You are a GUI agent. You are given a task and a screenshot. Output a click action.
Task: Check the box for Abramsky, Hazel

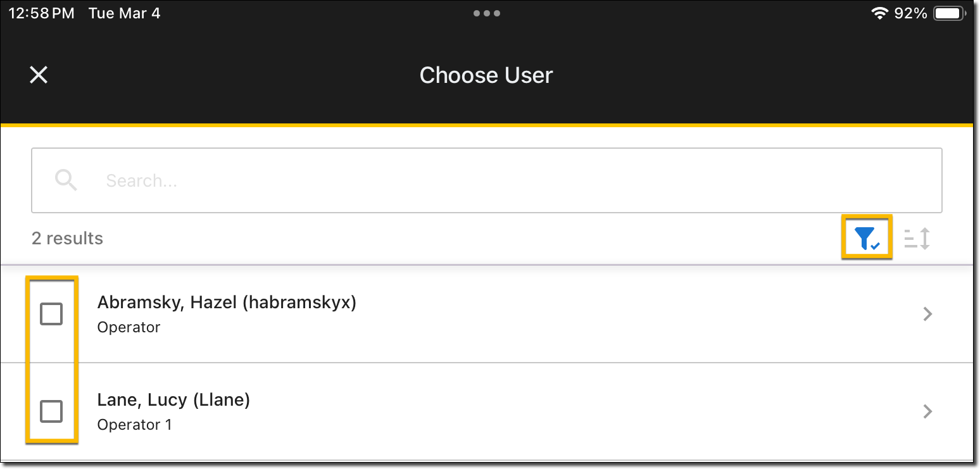coord(51,314)
